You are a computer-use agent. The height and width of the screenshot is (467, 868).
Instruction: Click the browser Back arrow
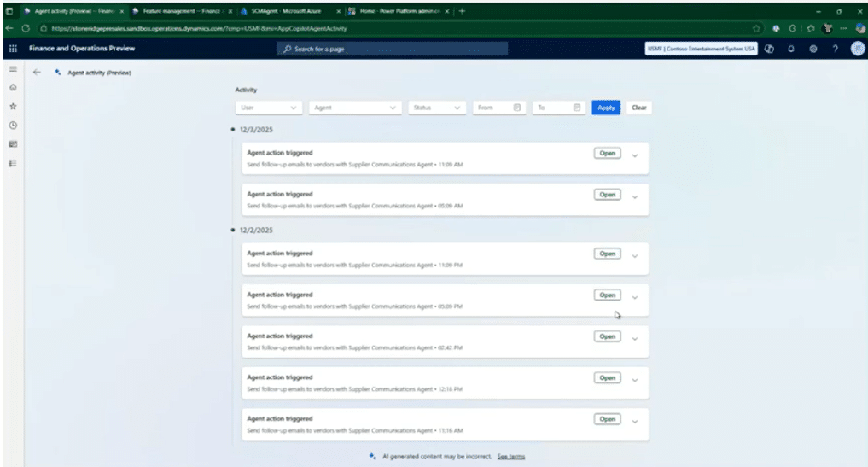point(9,28)
